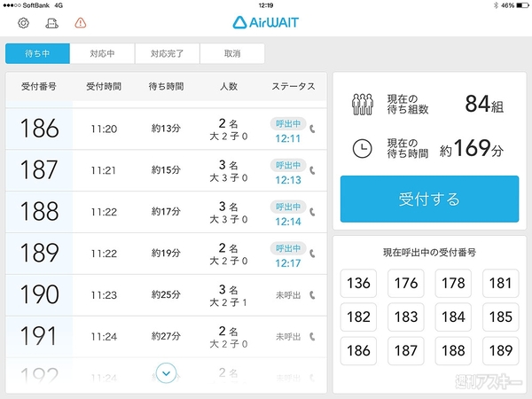Select called number 189 in the grid
Image resolution: width=532 pixels, height=399 pixels.
tap(501, 351)
